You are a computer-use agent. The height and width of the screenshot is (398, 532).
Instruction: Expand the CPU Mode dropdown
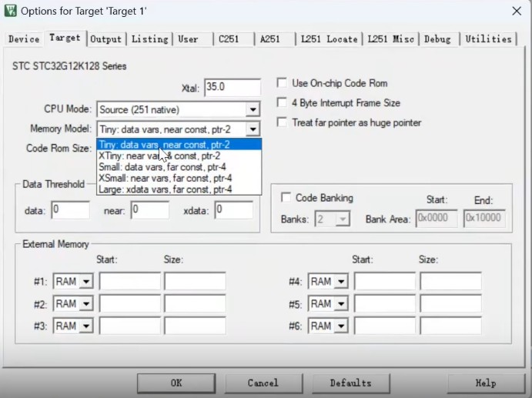(253, 110)
